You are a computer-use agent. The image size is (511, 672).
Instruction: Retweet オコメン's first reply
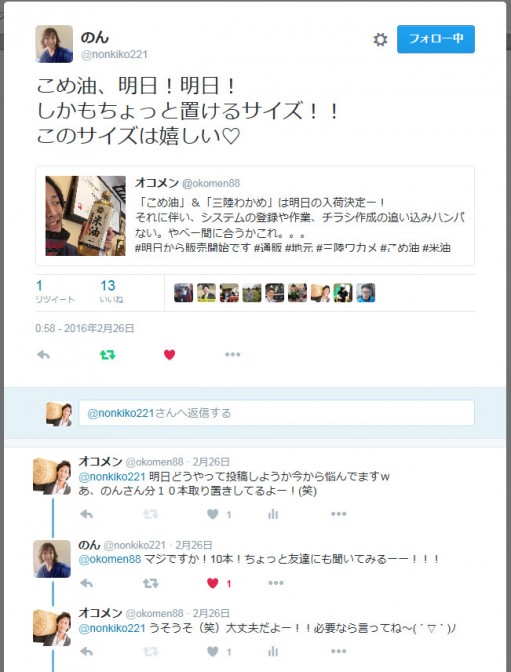150,514
